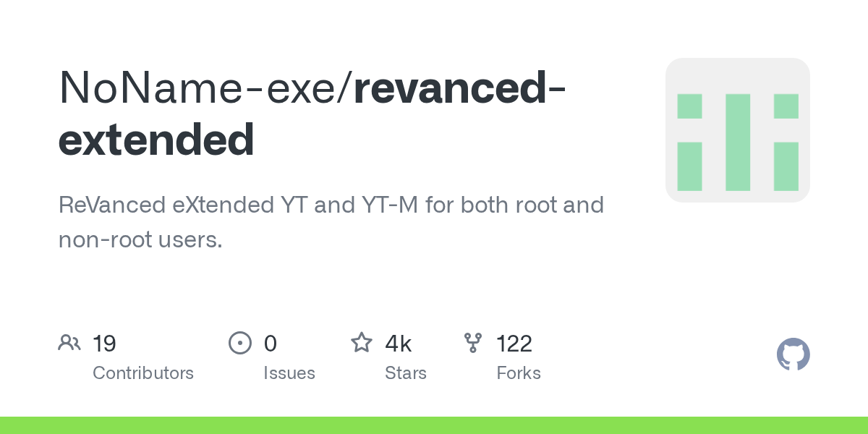
Task: Click the Issues circle-dot icon
Action: [x=239, y=343]
